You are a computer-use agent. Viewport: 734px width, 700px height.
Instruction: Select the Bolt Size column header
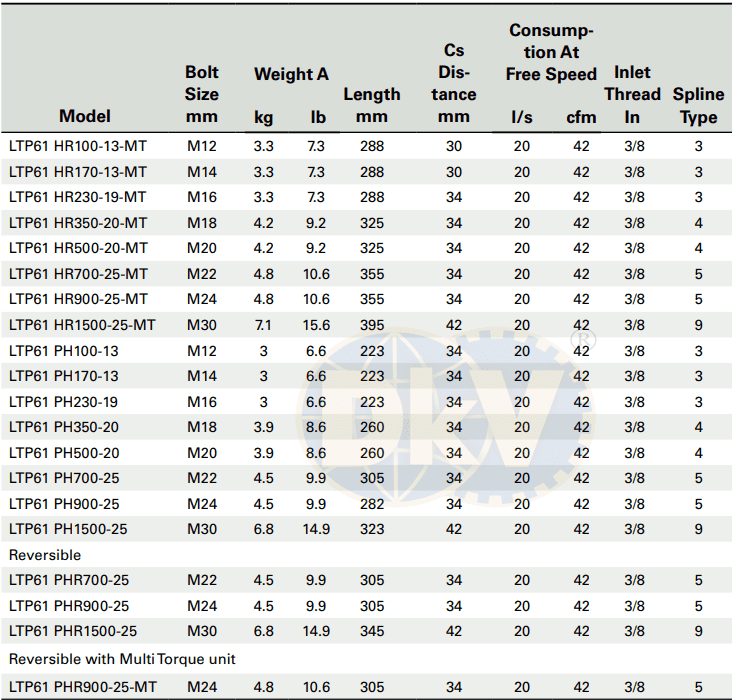(x=202, y=94)
